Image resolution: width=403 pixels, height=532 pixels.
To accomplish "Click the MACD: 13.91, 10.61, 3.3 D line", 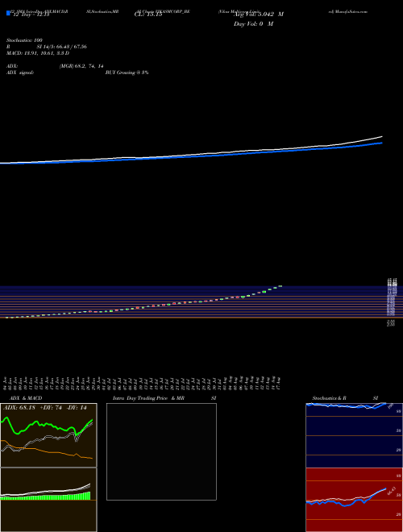I will click(38, 53).
